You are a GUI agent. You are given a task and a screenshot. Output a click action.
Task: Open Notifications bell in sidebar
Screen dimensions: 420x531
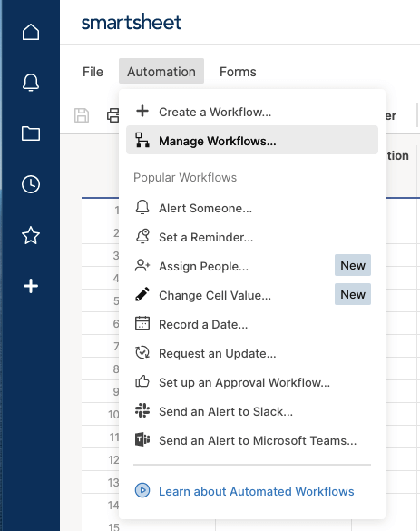tap(31, 83)
